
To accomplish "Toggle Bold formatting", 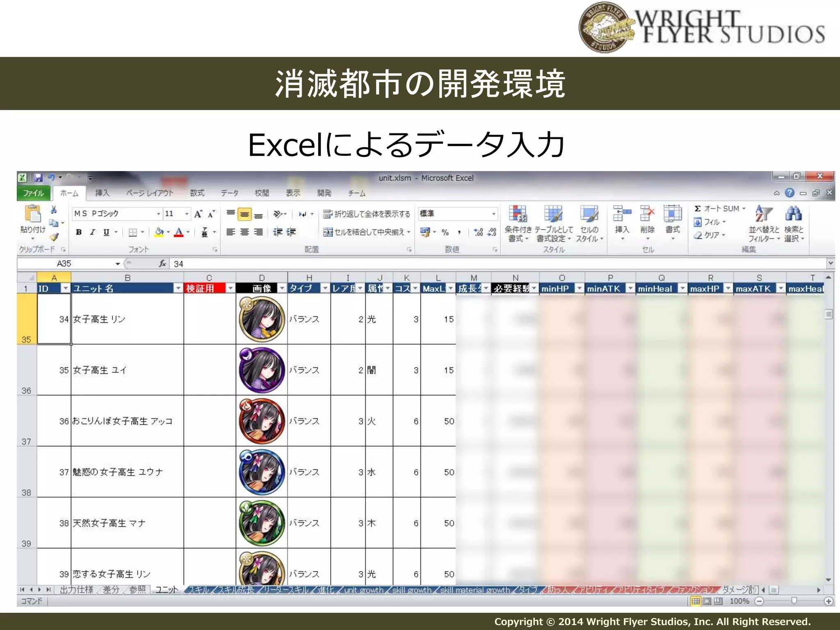I will click(79, 233).
